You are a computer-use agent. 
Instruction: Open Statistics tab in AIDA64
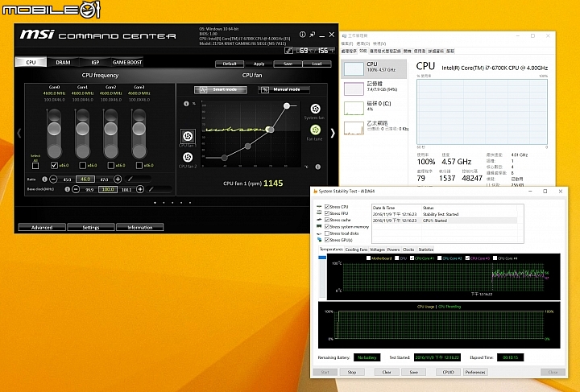click(x=426, y=250)
